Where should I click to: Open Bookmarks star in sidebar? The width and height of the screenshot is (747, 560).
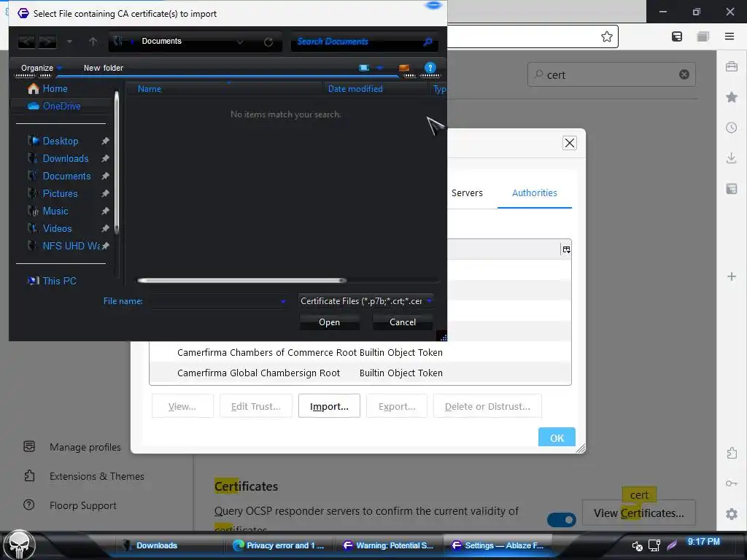[x=732, y=97]
